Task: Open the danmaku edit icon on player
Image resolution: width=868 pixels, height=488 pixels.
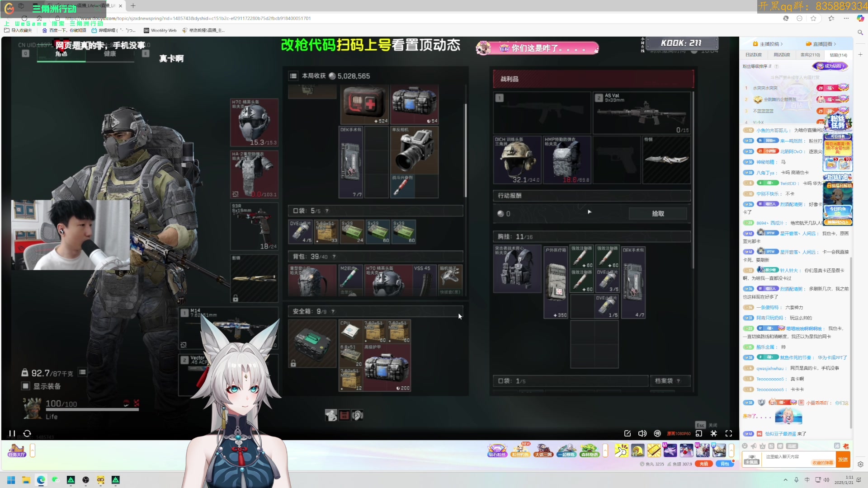Action: coord(627,433)
